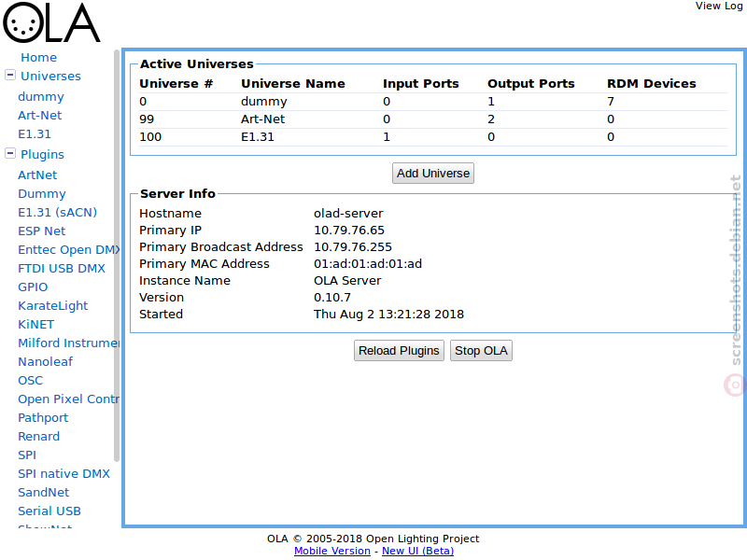Open the OSC plugin
The image size is (747, 560).
pos(30,381)
